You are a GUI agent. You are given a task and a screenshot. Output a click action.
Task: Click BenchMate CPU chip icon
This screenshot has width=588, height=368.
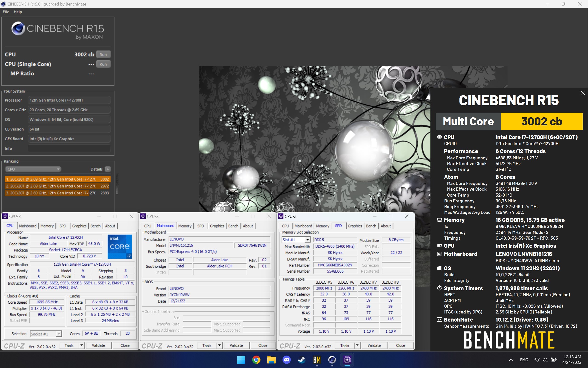(439, 137)
